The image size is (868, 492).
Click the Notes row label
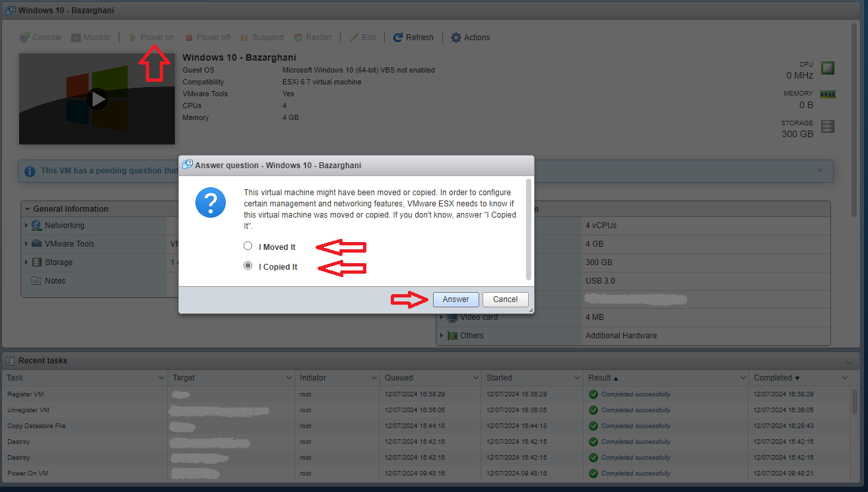tap(55, 281)
